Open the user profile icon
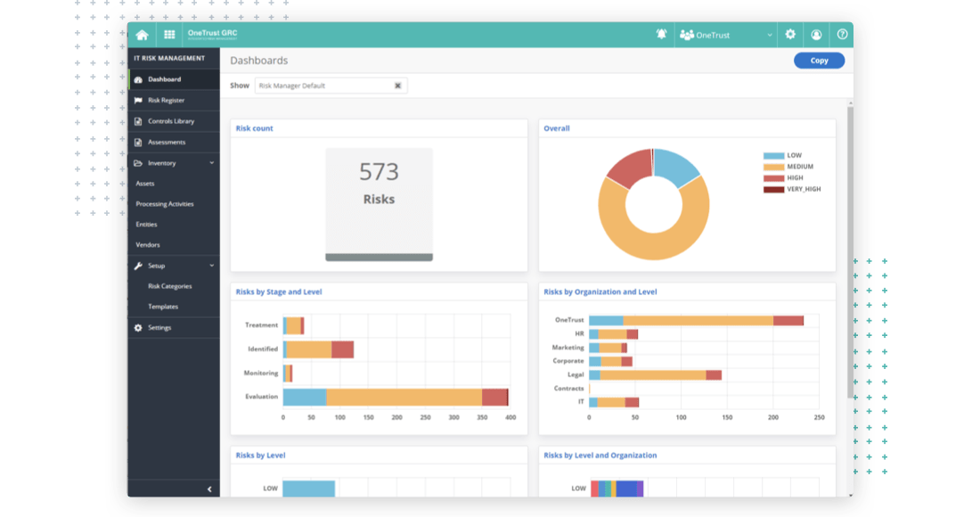 click(816, 35)
